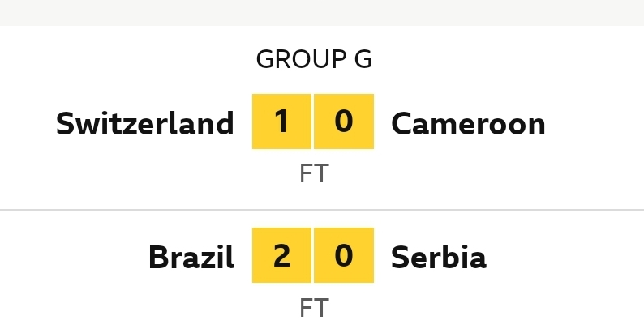Click the Switzerland team name
Viewport: 644px width, 333px height.
pyautogui.click(x=144, y=124)
